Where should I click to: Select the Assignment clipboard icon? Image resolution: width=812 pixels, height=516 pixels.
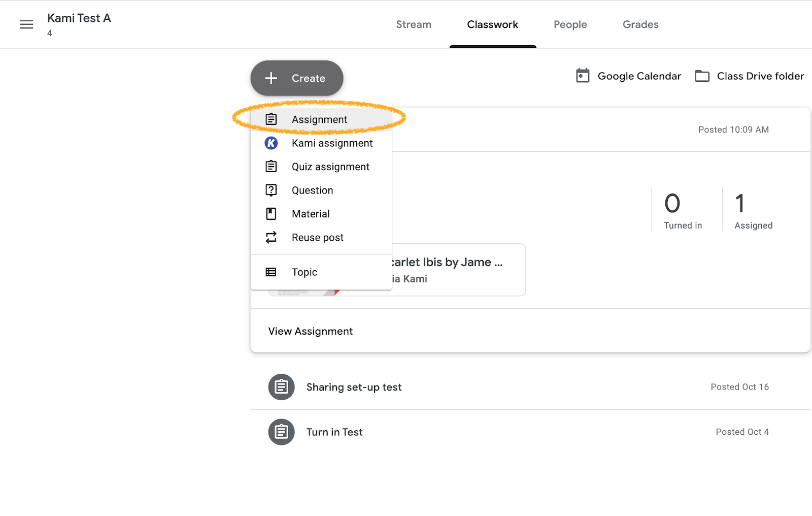point(271,119)
